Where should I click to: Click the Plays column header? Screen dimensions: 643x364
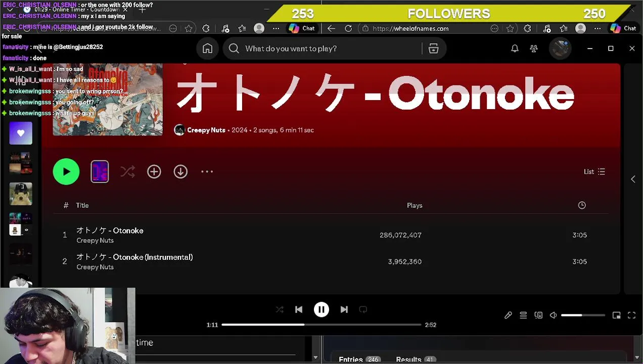point(415,205)
